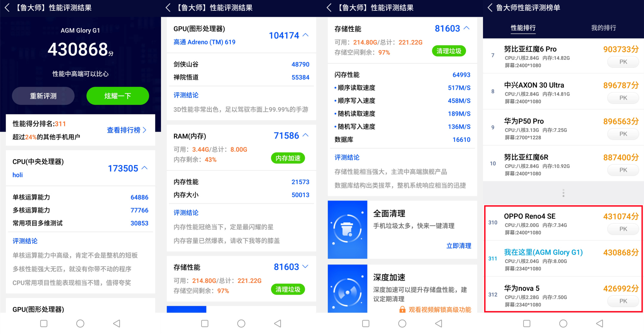This screenshot has width=644, height=334.
Task: Tap back triangle in first panel nav bar
Action: point(117,323)
